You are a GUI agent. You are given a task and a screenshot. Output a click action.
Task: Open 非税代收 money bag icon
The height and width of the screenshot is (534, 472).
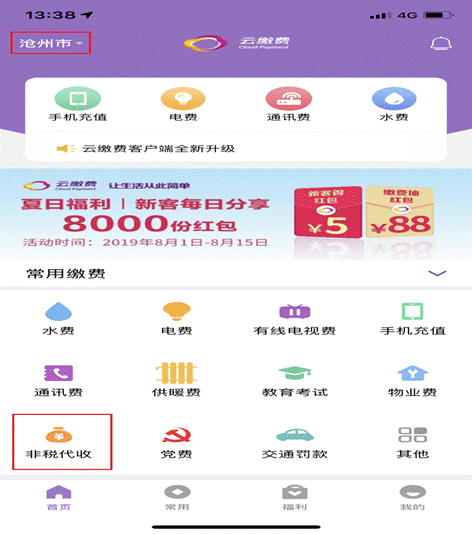(x=59, y=442)
